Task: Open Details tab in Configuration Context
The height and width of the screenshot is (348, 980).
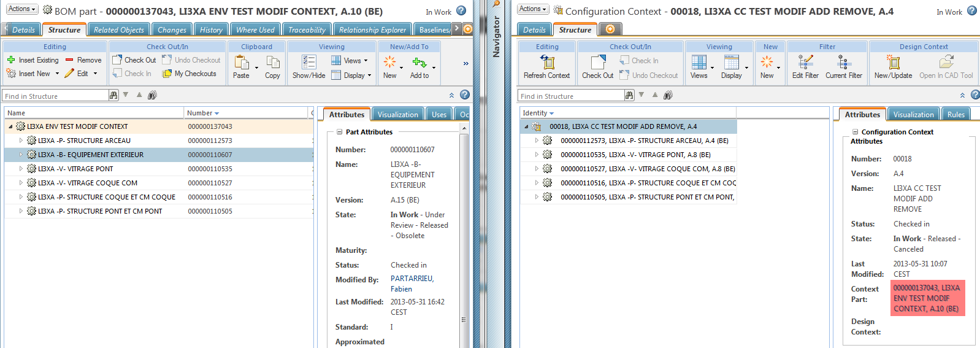Action: tap(534, 29)
